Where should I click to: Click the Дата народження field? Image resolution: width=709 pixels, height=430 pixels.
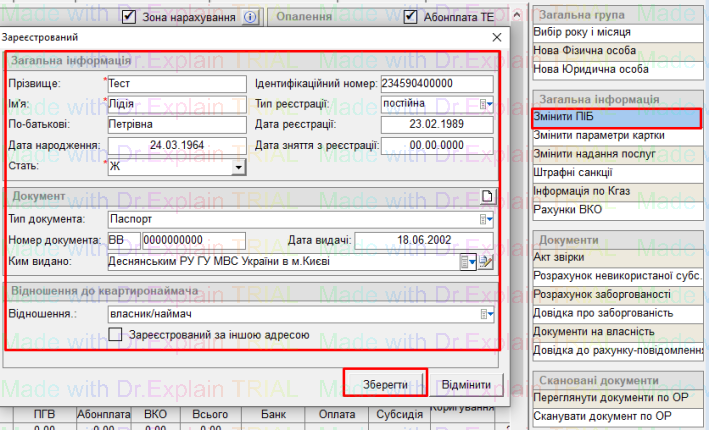tap(177, 146)
